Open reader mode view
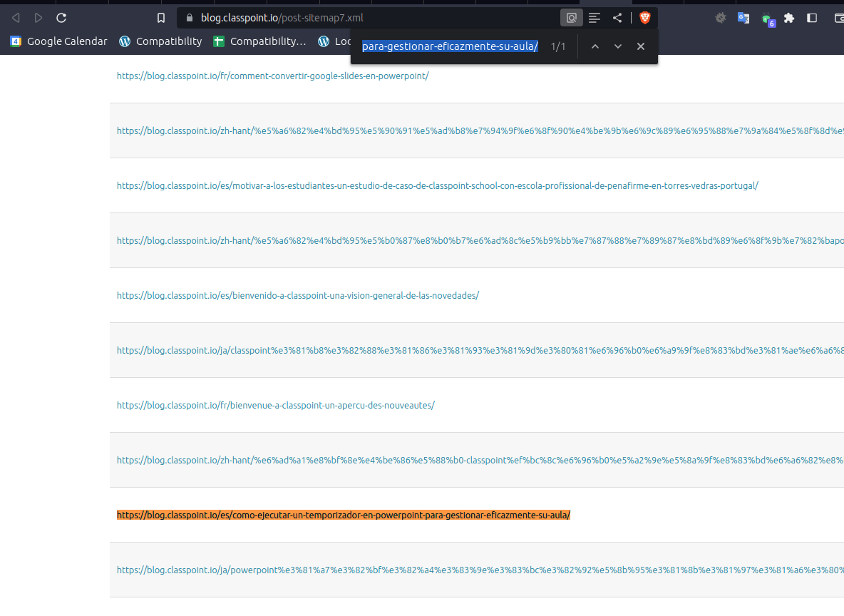The height and width of the screenshot is (616, 844). coord(595,18)
